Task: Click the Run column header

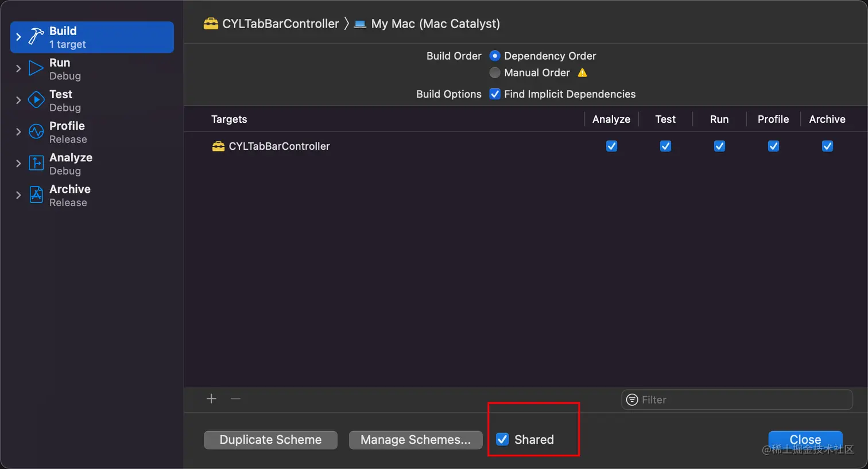Action: (x=719, y=119)
